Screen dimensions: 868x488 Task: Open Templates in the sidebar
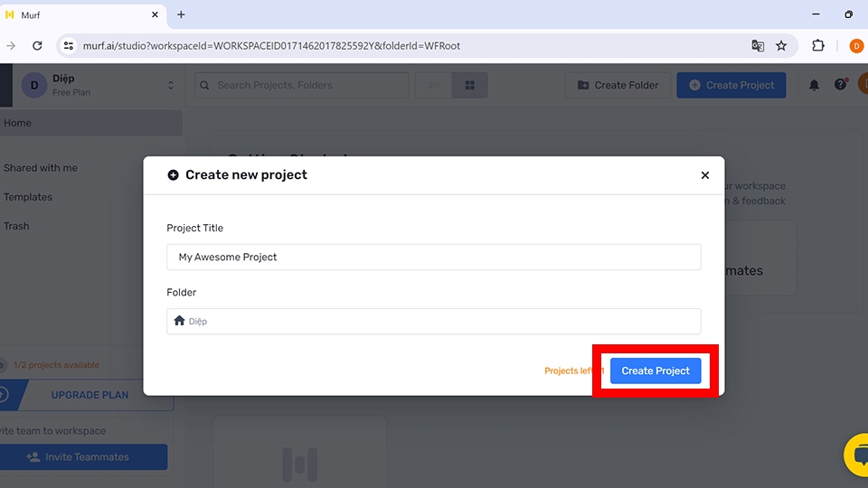click(28, 197)
